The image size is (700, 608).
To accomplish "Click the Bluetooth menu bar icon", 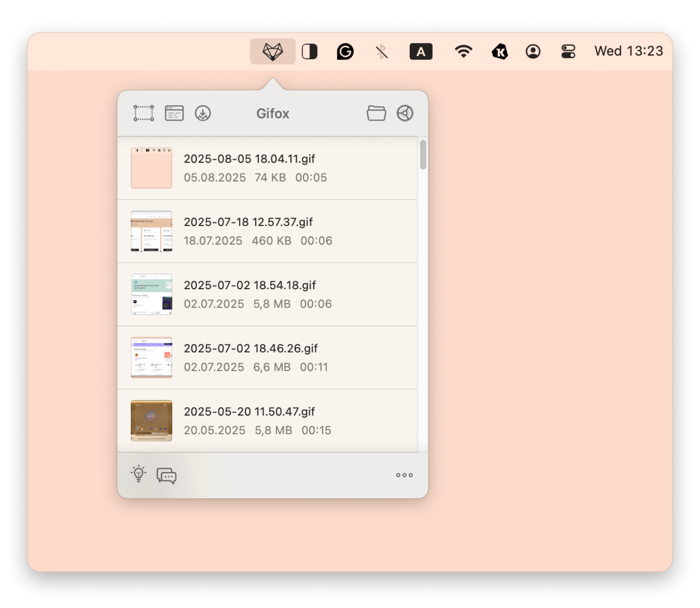I will tap(382, 52).
